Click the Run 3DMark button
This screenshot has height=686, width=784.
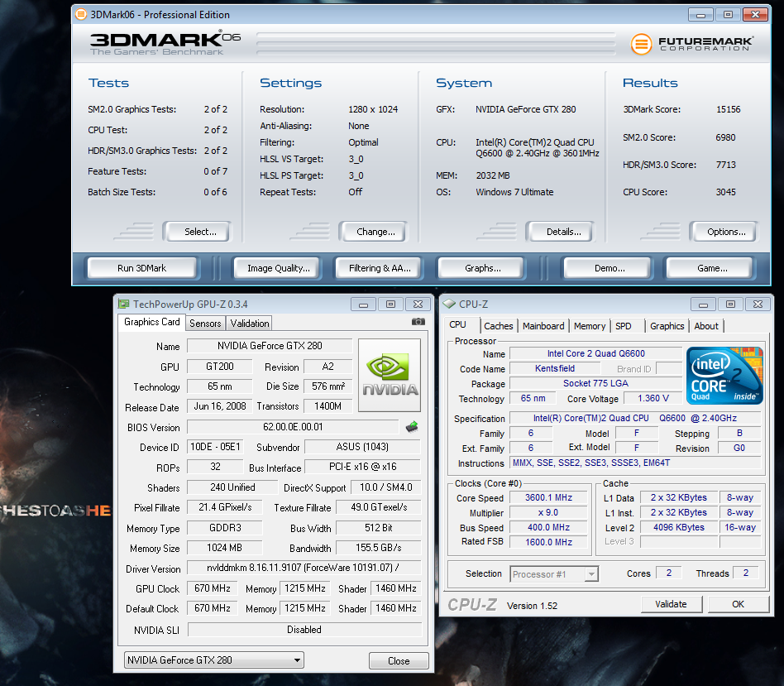click(142, 267)
